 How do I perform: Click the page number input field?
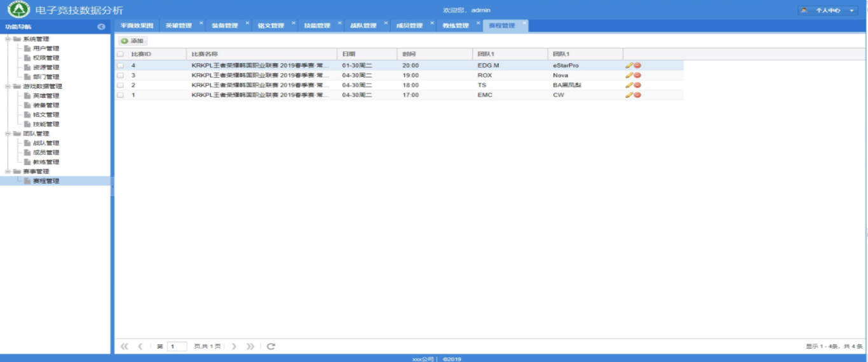pos(177,346)
